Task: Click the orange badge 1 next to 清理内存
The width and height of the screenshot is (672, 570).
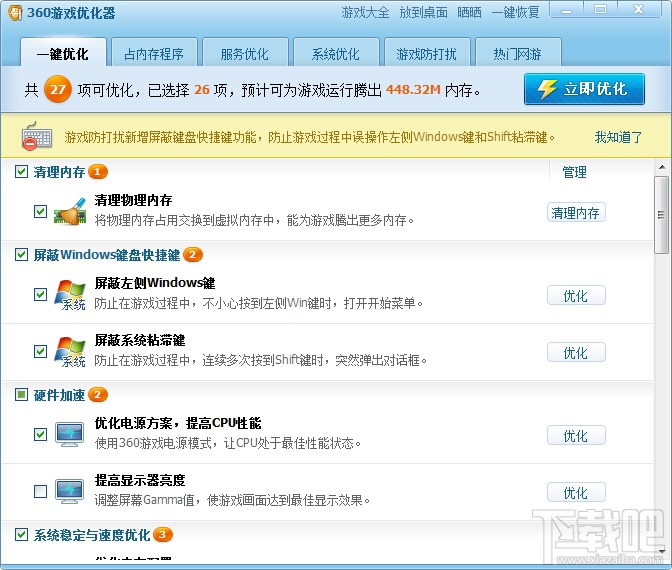Action: [x=98, y=172]
